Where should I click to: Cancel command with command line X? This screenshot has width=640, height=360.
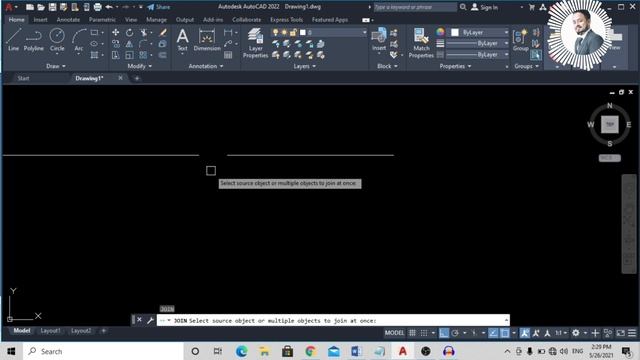(139, 320)
